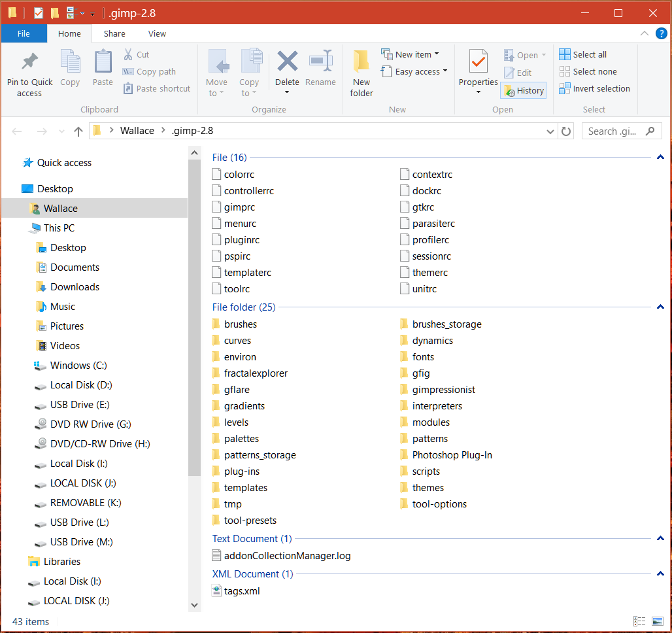The width and height of the screenshot is (672, 633).
Task: Open the History button in ribbon
Action: tap(524, 90)
